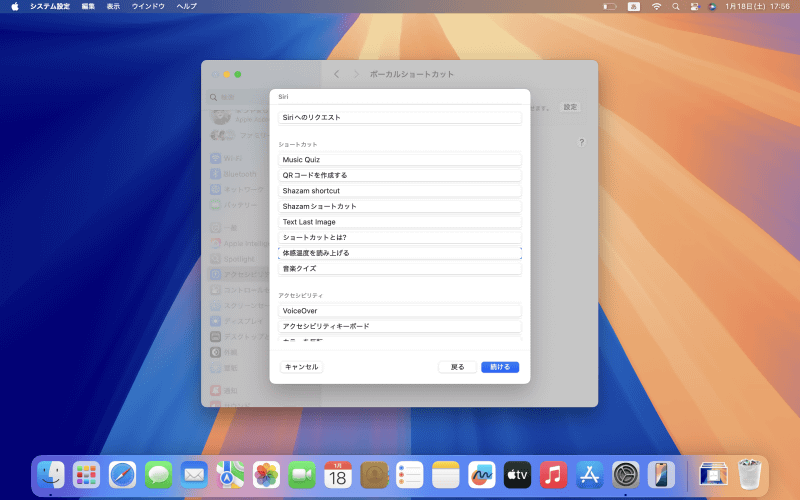Click the Siri menu bar icon
Screen dimensions: 800x500
pyautogui.click(x=712, y=6)
